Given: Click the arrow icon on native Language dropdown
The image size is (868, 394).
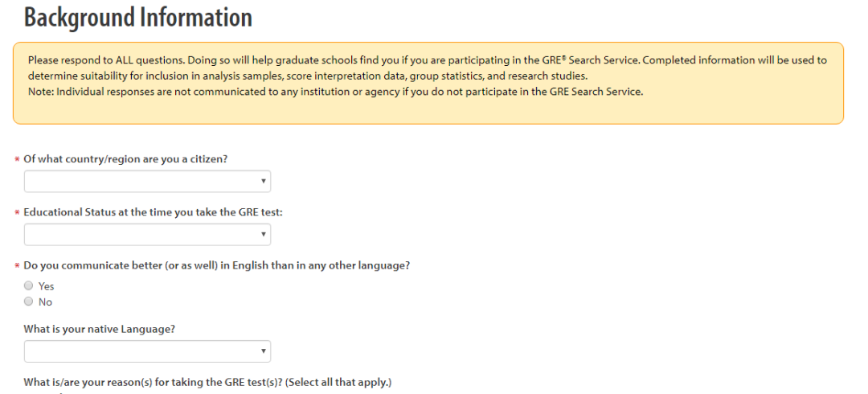Looking at the screenshot, I should pos(263,352).
